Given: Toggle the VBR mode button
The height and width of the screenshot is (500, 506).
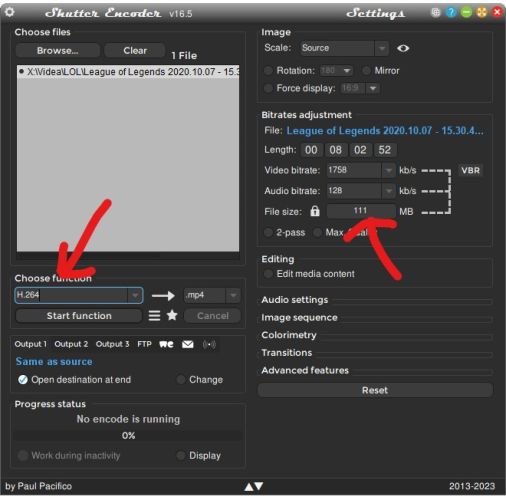Looking at the screenshot, I should [x=470, y=170].
